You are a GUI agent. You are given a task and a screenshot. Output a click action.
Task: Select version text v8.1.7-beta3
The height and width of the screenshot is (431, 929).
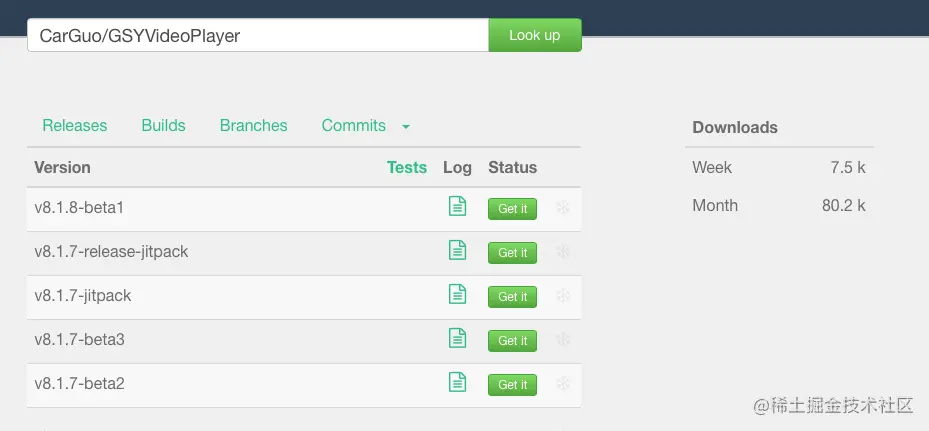click(x=79, y=339)
